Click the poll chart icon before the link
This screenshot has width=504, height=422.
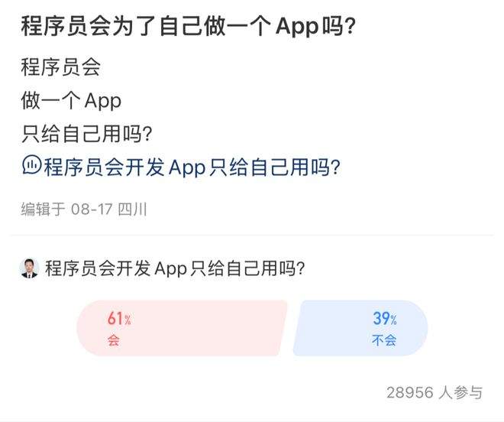[x=31, y=166]
